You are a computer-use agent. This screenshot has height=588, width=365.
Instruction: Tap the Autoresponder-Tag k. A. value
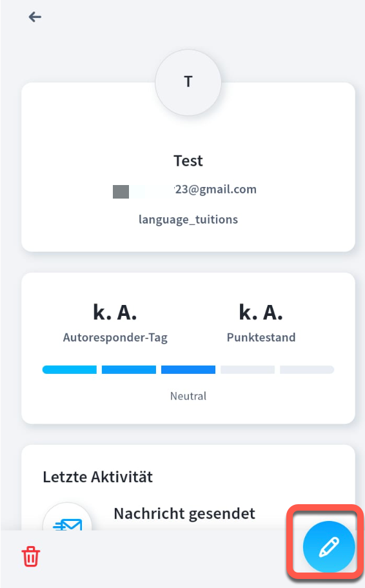click(115, 312)
